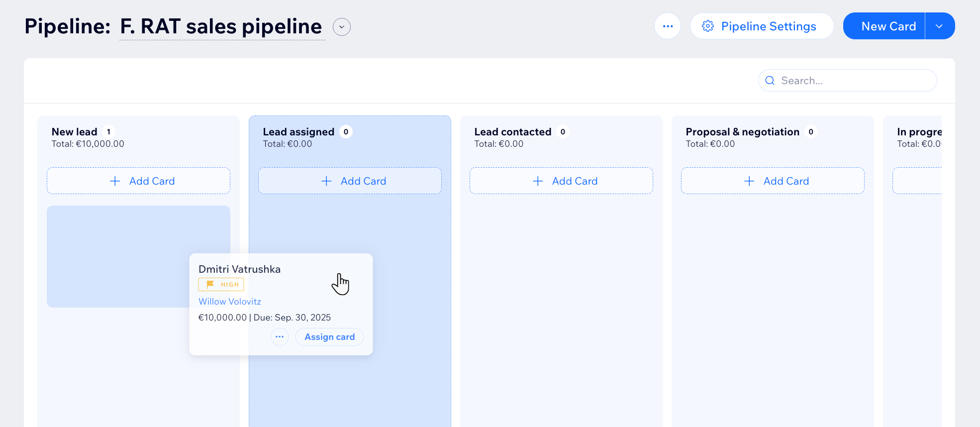Open Pipeline Settings
This screenshot has width=980, height=427.
(x=768, y=26)
